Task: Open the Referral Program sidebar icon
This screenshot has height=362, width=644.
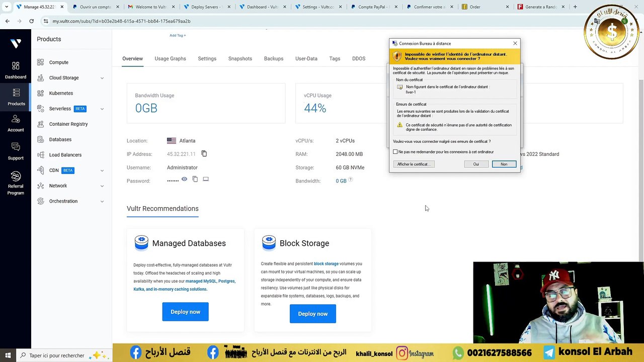Action: (x=16, y=183)
